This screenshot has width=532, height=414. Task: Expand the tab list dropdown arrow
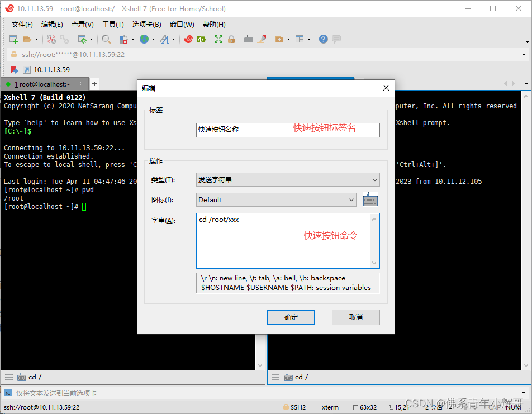526,84
